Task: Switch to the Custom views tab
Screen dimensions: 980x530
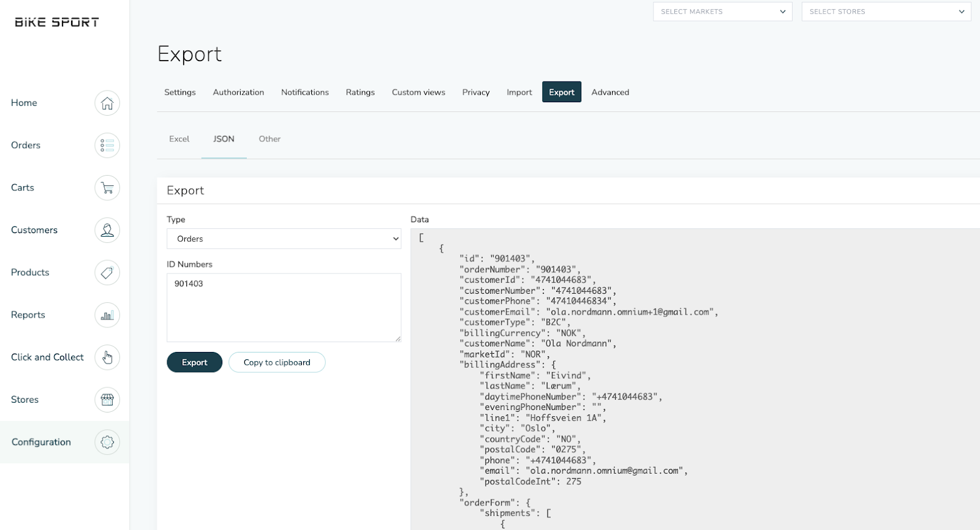Action: (418, 92)
